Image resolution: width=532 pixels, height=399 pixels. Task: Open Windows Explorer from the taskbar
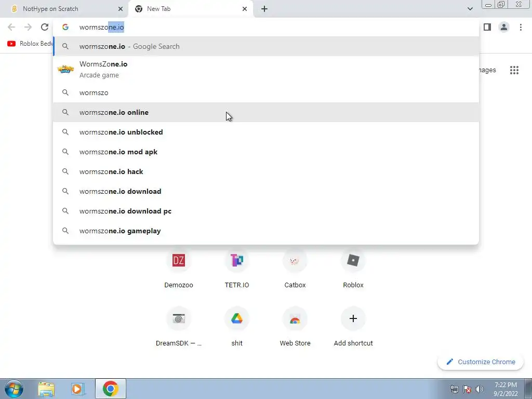tap(46, 389)
